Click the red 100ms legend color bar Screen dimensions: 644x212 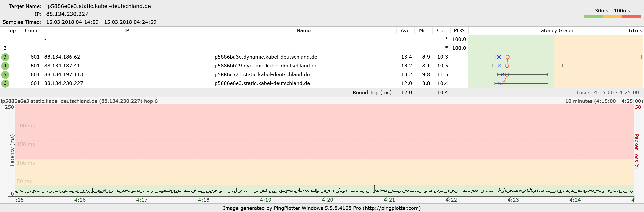pyautogui.click(x=632, y=17)
